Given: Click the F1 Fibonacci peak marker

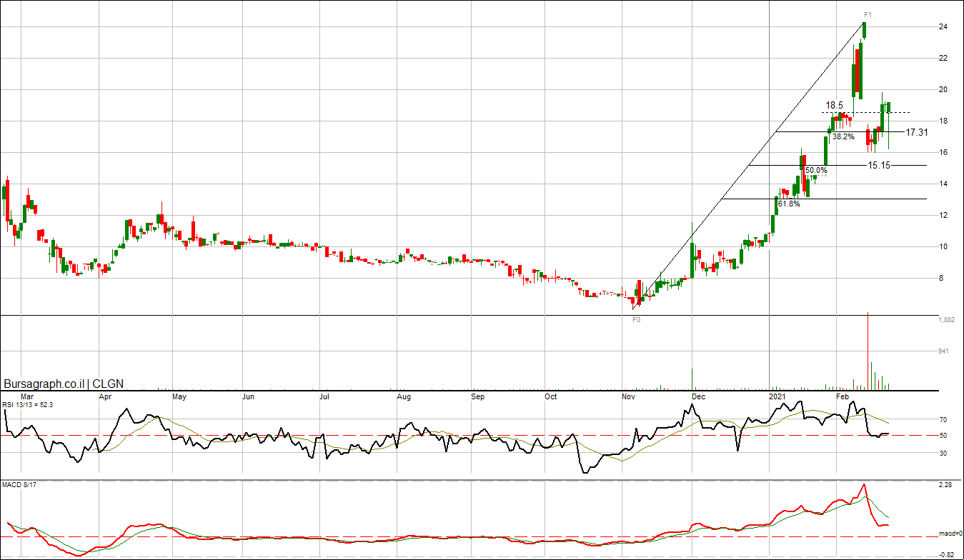Looking at the screenshot, I should coord(867,15).
